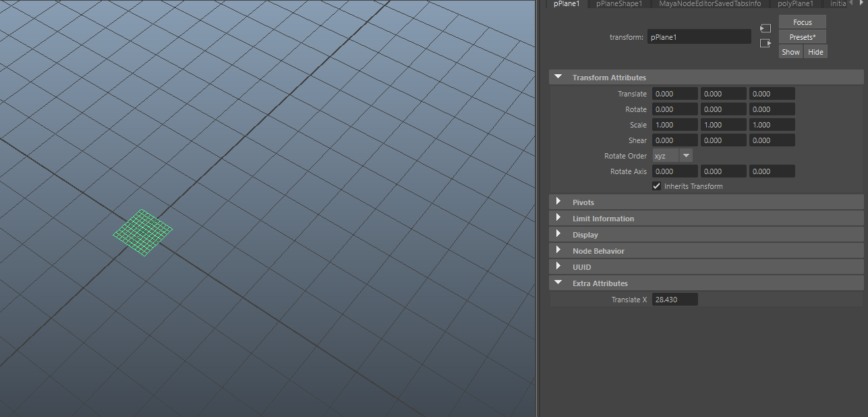
Task: Click the Rotate Axis label
Action: click(x=629, y=171)
